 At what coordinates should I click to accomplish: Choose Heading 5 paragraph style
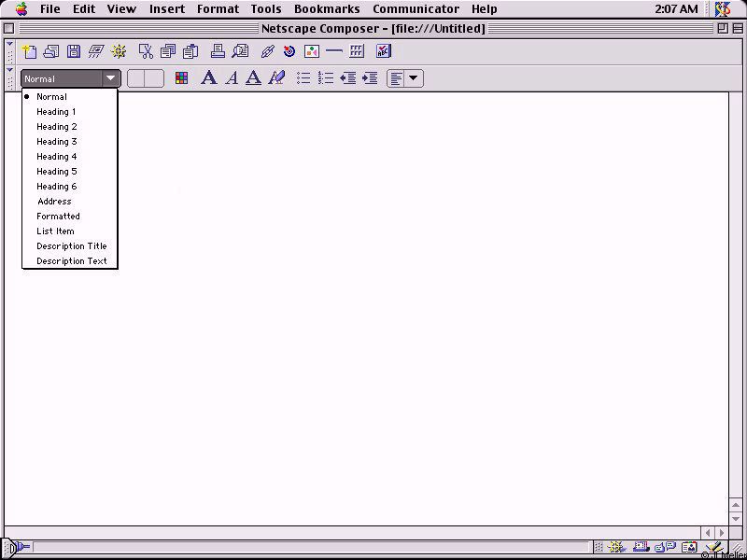tap(69, 172)
